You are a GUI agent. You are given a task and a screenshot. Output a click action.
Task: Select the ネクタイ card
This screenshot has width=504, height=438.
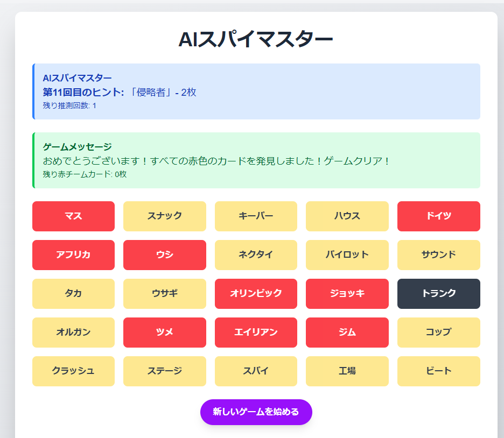(256, 255)
